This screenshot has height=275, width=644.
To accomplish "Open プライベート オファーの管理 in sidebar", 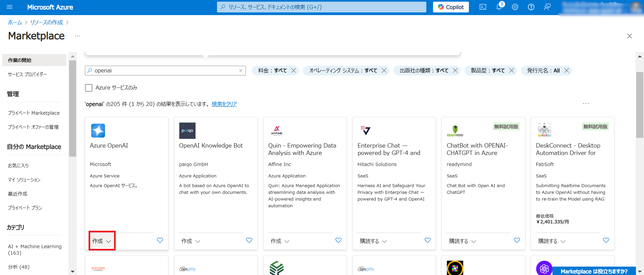I will (x=33, y=127).
